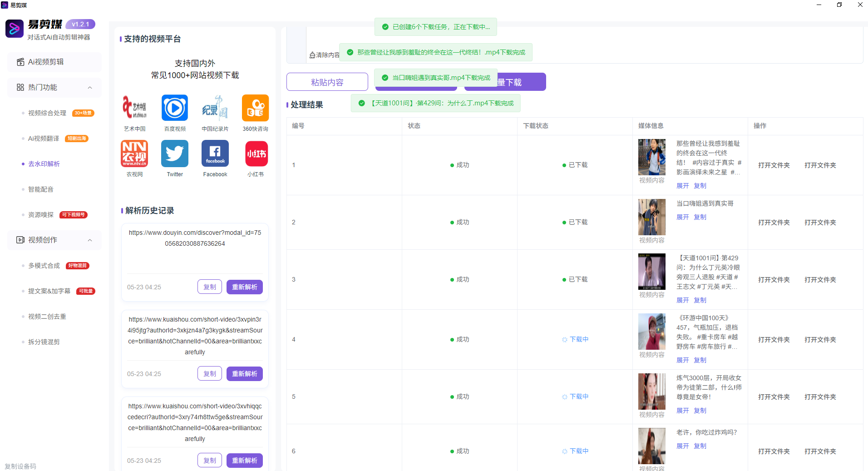
Task: Open row 4 video thumbnail
Action: tap(652, 332)
